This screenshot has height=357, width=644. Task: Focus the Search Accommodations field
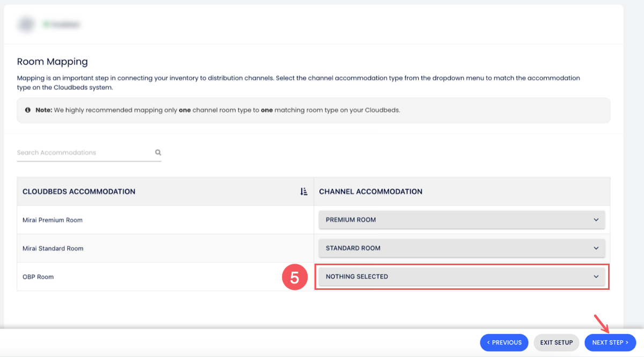tap(83, 152)
